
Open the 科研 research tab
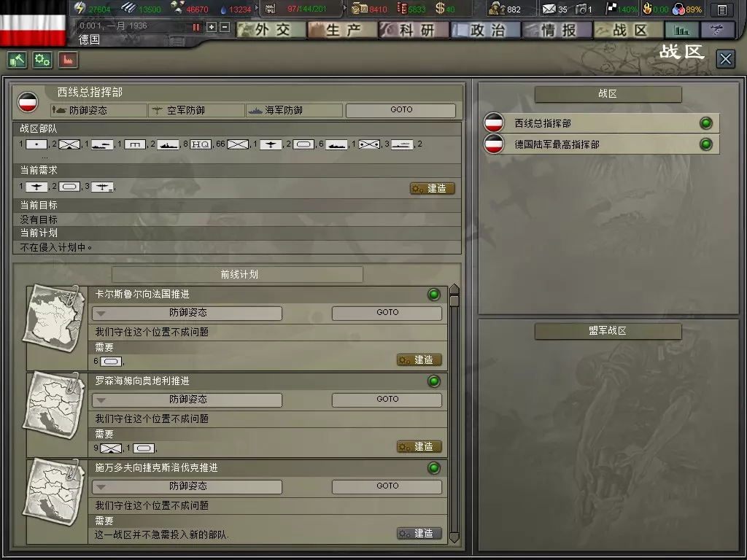[414, 31]
